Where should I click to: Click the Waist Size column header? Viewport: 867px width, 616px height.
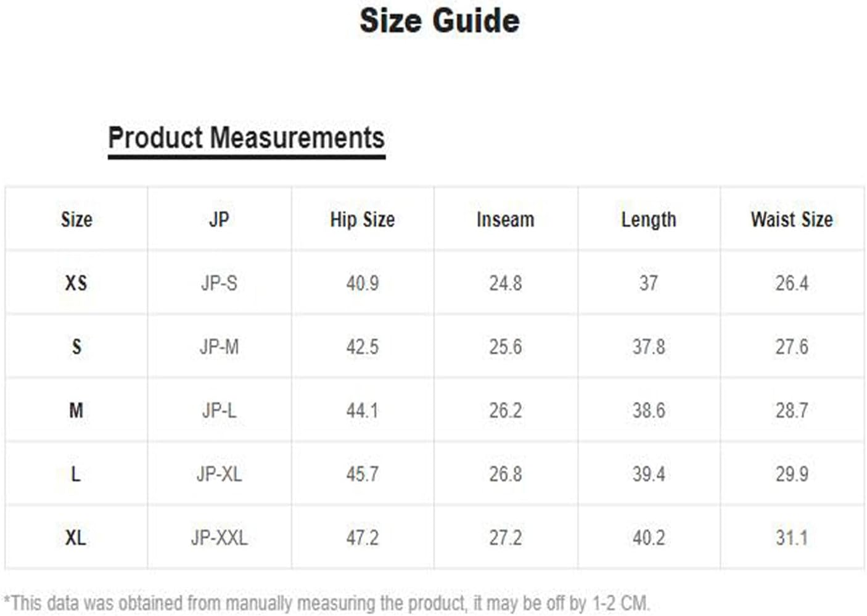click(791, 220)
